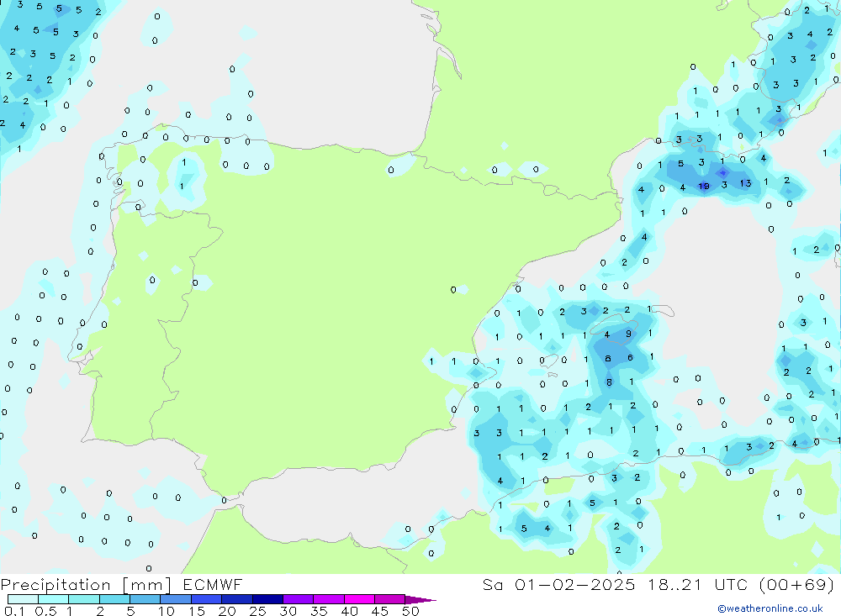Select the 10–15 mm legend color swatch
Viewport: 841px width, 616px height.
pyautogui.click(x=176, y=599)
